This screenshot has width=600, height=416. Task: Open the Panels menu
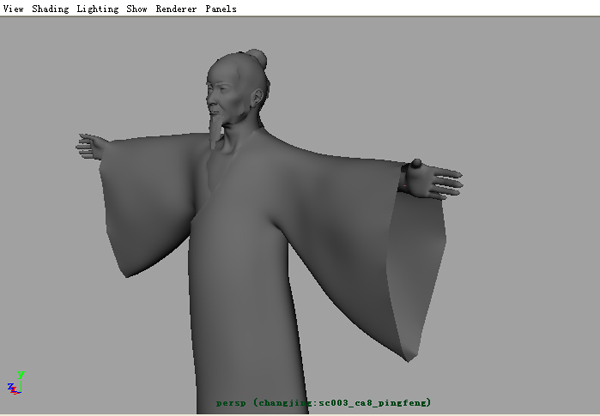pyautogui.click(x=221, y=8)
